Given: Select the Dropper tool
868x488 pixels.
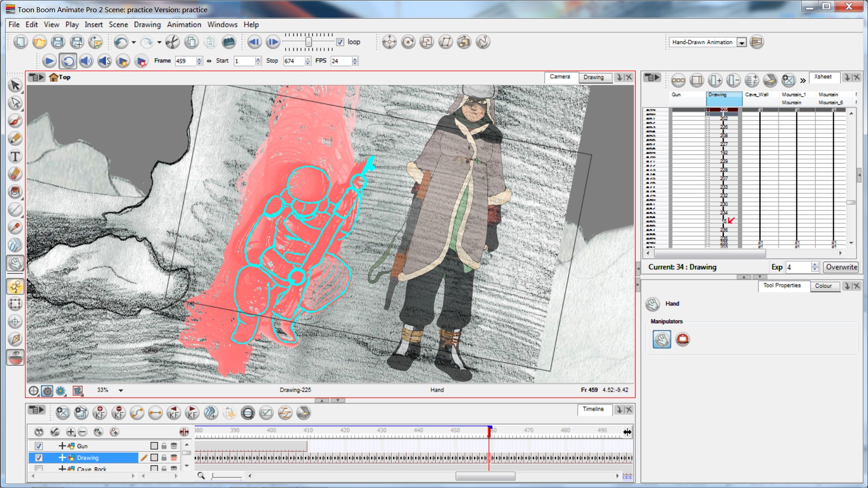Looking at the screenshot, I should click(15, 227).
